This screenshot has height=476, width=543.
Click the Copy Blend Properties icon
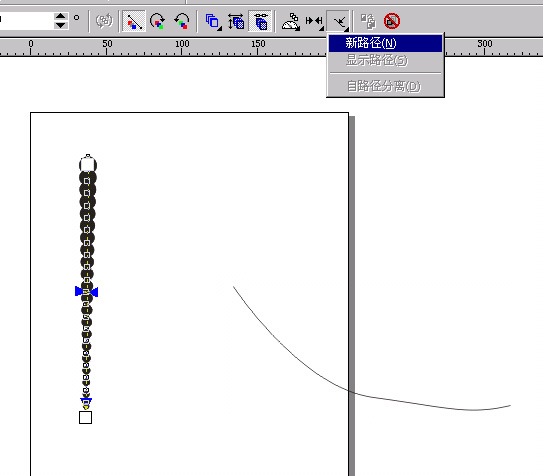coord(368,21)
